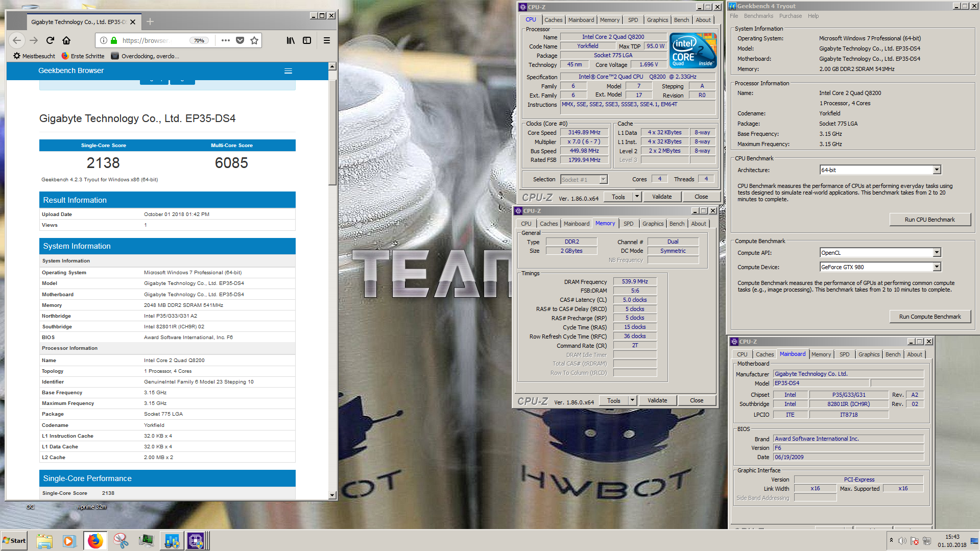This screenshot has width=980, height=551.
Task: Expand the Compute API OpenCL dropdown
Action: (937, 253)
